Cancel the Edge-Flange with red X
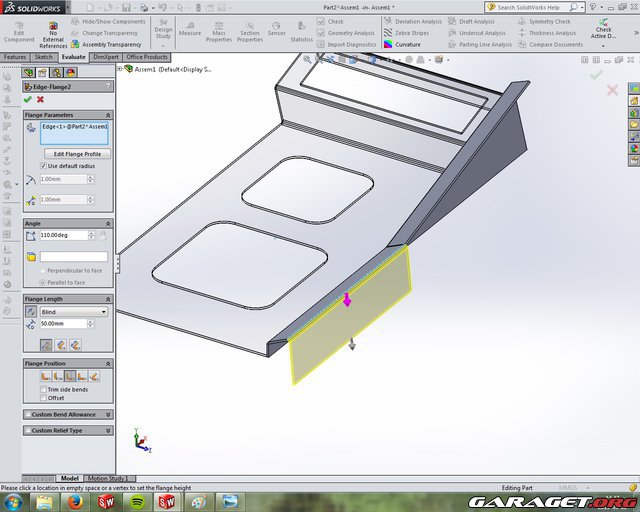This screenshot has height=512, width=640. point(40,99)
